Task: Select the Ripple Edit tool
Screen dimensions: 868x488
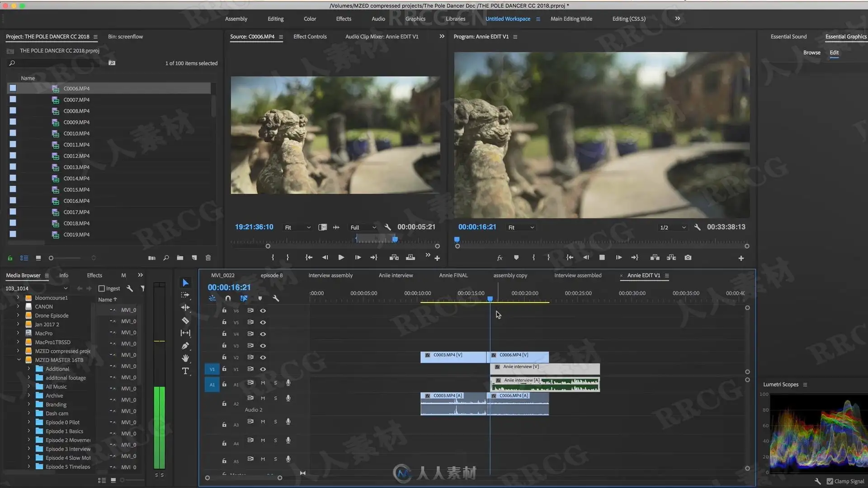Action: point(185,308)
